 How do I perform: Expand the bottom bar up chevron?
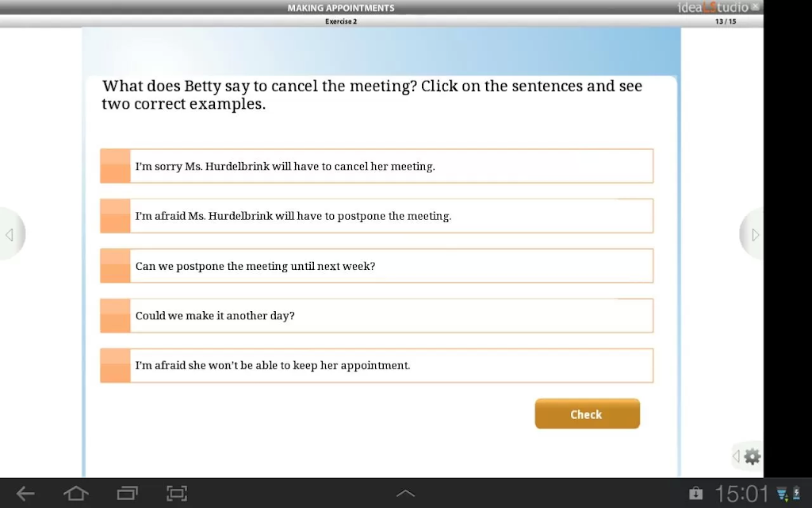[x=405, y=493]
